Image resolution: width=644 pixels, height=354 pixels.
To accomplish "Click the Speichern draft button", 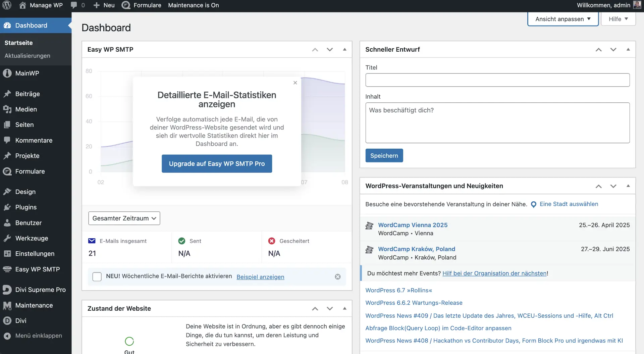I will [x=384, y=156].
